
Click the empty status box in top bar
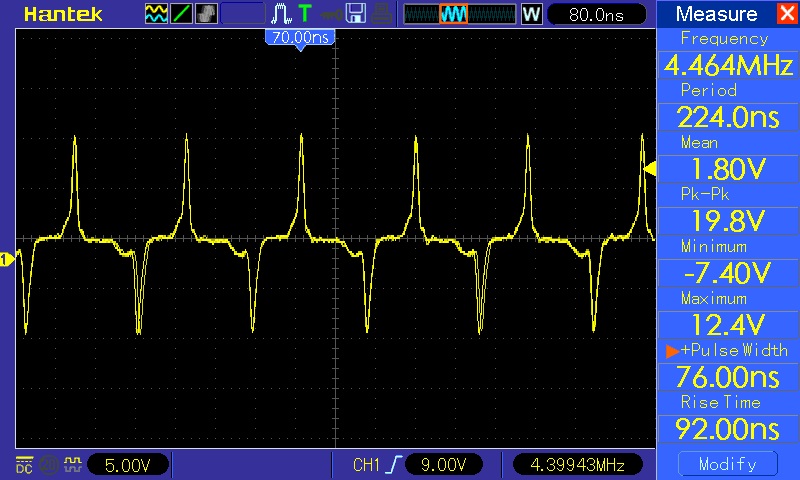click(x=243, y=14)
